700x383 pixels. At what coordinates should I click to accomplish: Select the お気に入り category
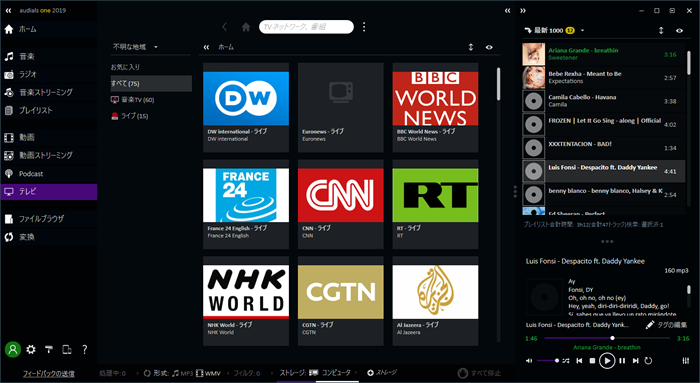pos(151,67)
